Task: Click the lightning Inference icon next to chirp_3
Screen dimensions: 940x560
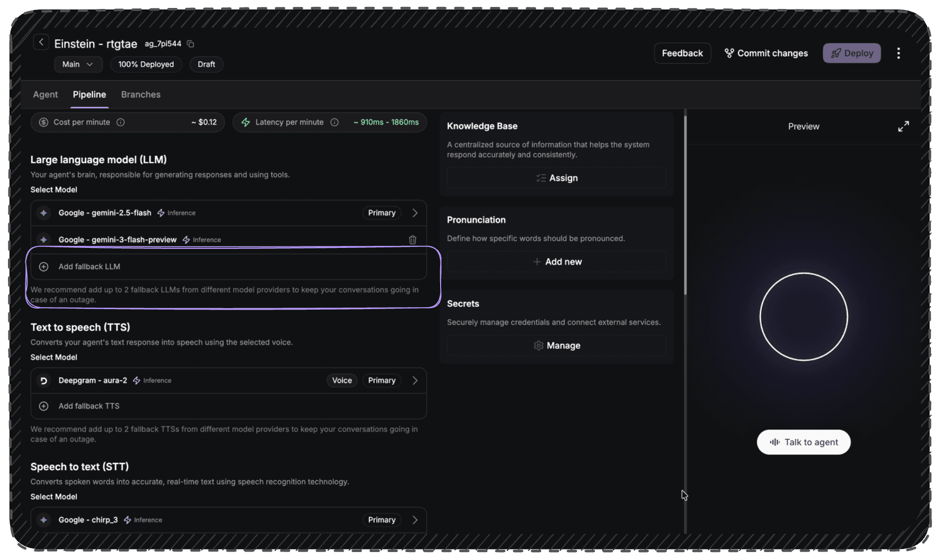Action: click(x=127, y=520)
